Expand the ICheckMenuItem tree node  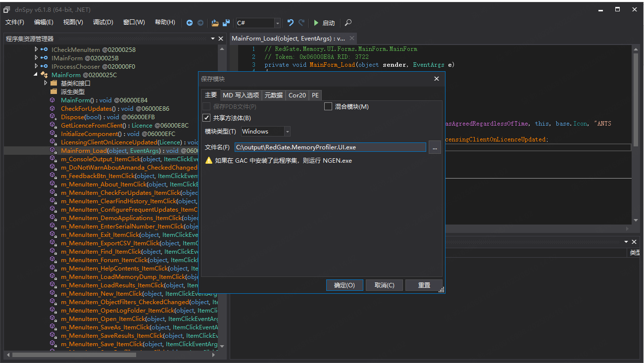[36, 50]
